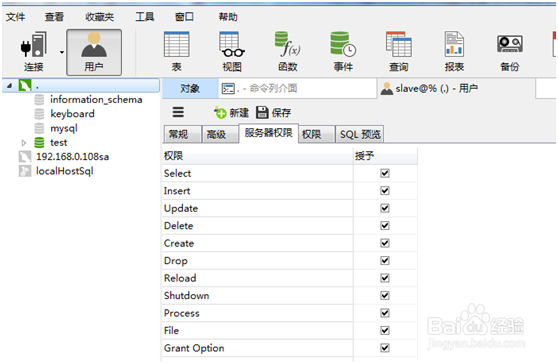Select the Grant Option row label

tap(194, 348)
